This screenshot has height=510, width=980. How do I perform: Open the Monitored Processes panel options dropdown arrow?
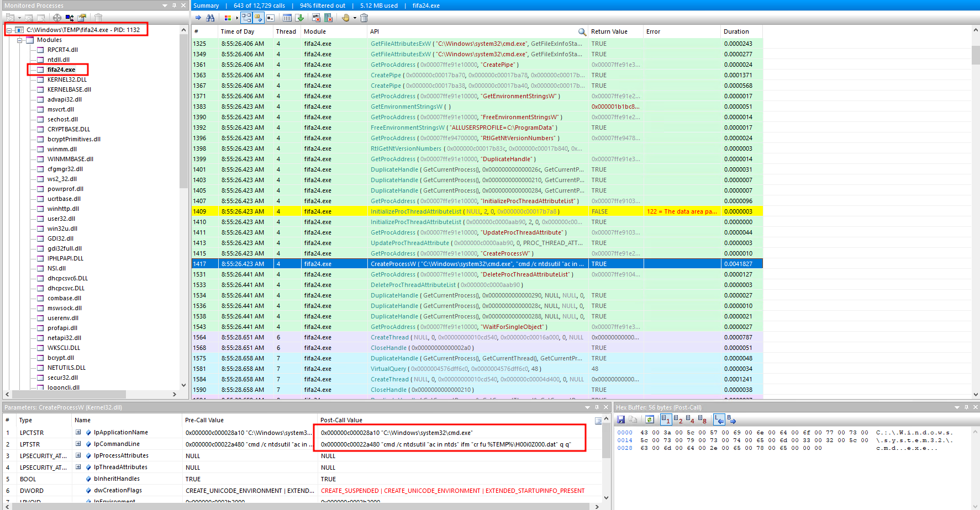tap(165, 6)
